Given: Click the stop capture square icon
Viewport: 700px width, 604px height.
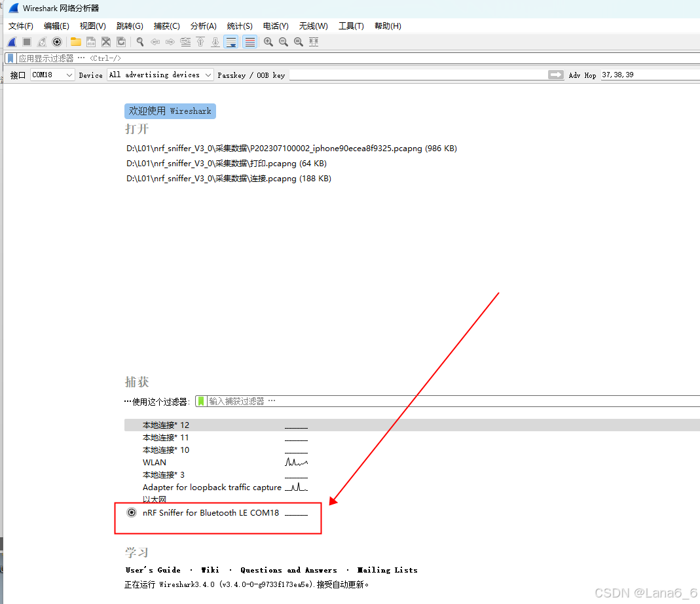Looking at the screenshot, I should coord(27,42).
